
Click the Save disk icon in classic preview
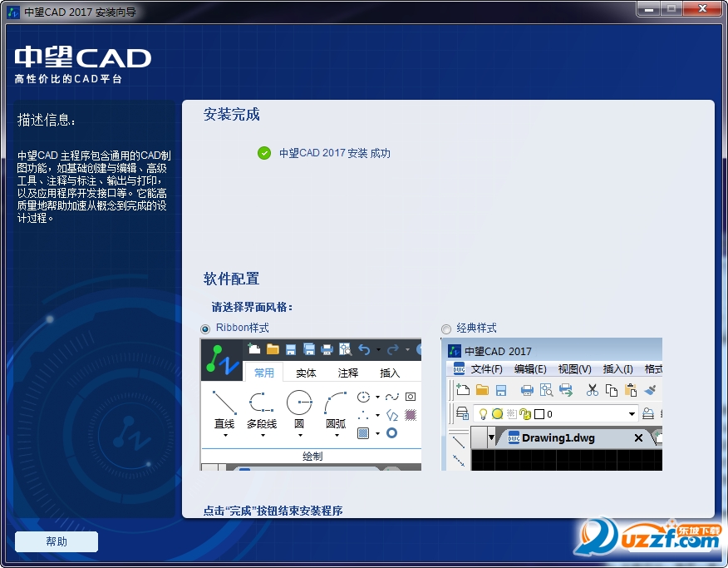(x=501, y=390)
